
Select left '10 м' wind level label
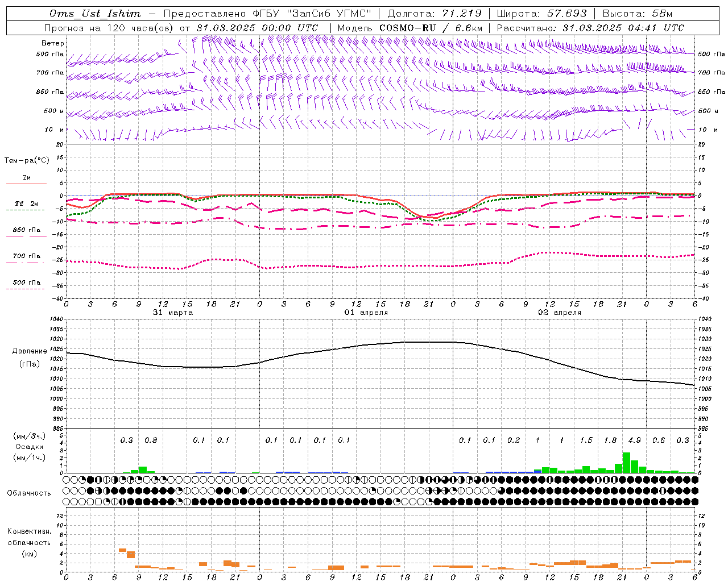point(55,130)
